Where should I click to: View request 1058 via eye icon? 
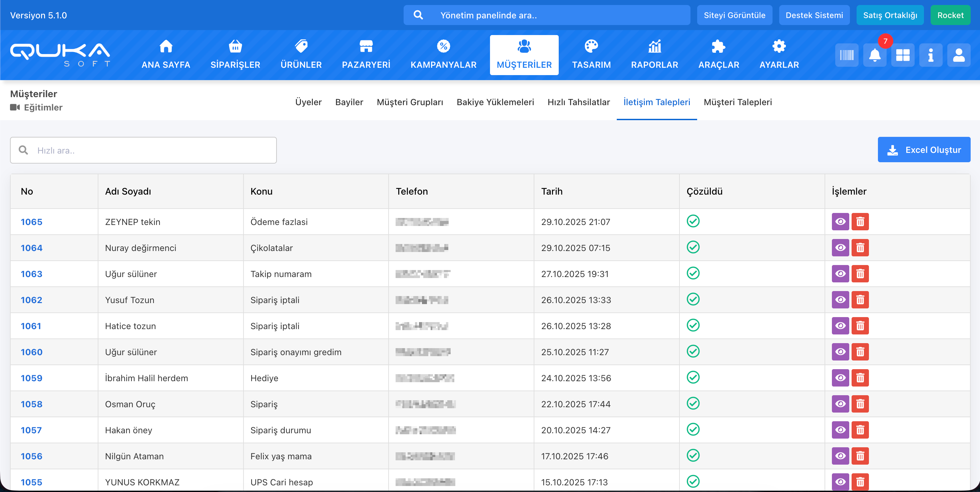pos(840,404)
